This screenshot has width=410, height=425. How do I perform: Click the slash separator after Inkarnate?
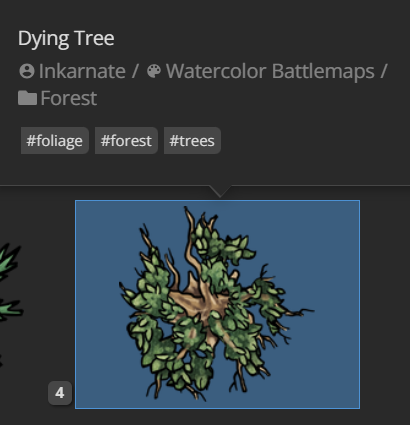135,71
